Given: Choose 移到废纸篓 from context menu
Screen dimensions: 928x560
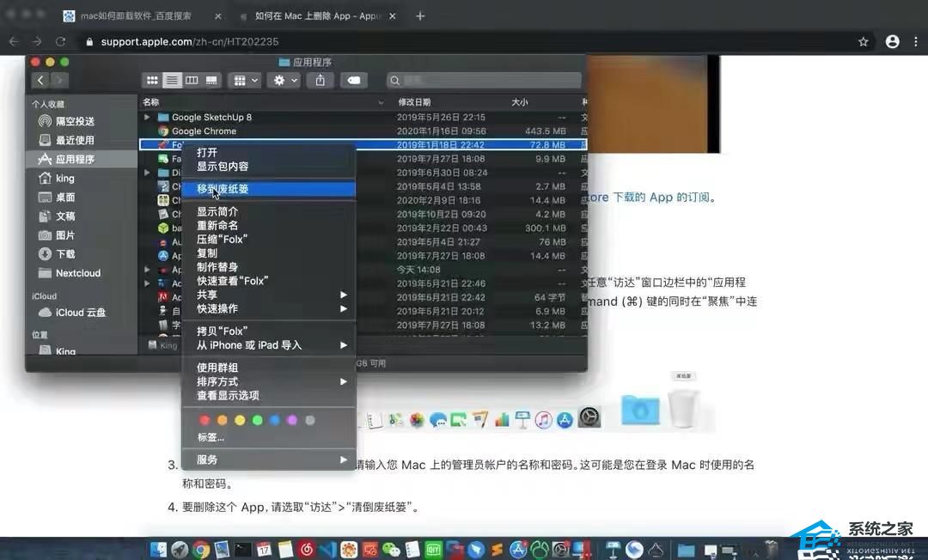Looking at the screenshot, I should point(223,189).
